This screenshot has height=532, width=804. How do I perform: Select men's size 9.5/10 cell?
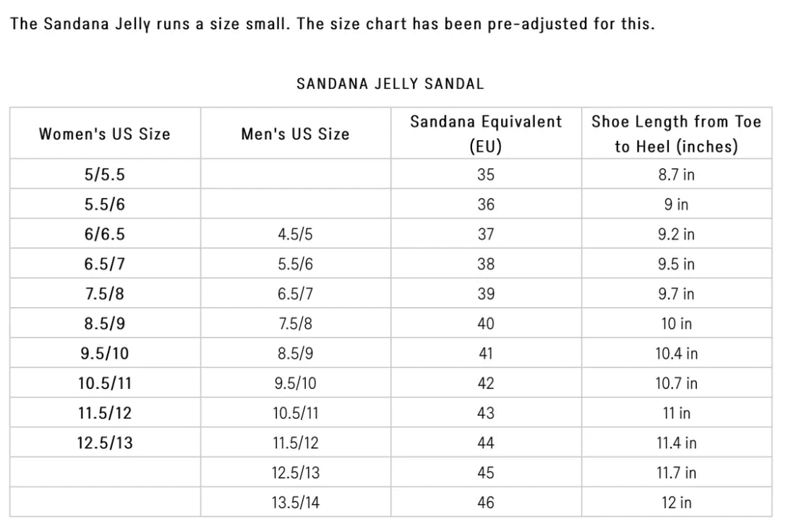(x=295, y=383)
